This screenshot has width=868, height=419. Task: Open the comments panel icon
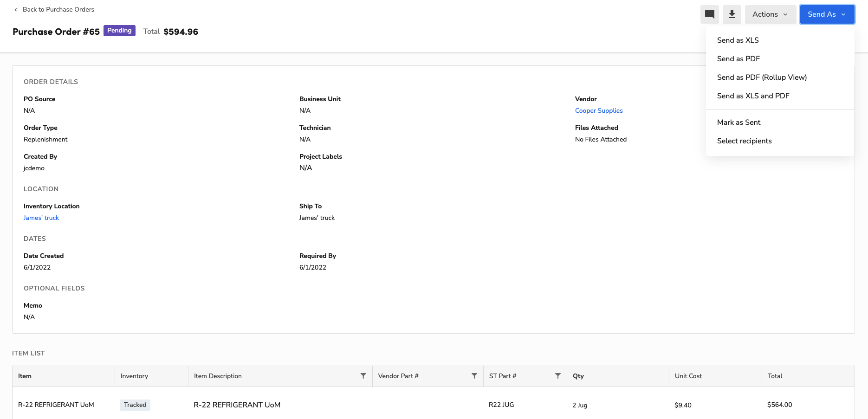709,14
